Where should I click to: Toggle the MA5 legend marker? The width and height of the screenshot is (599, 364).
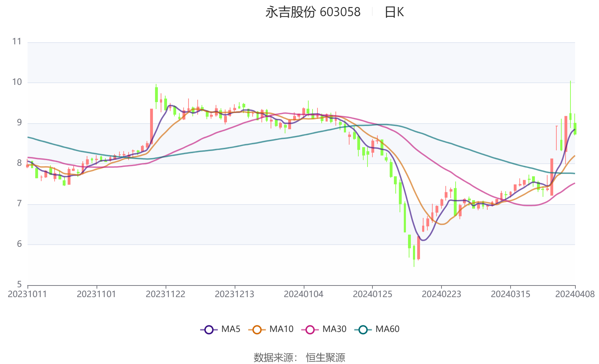[209, 330]
